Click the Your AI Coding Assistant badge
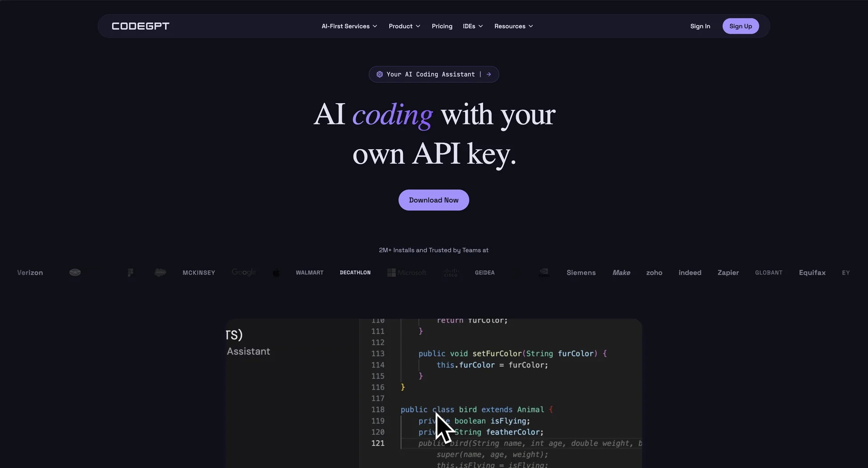Screen dimensions: 868x468 434,74
